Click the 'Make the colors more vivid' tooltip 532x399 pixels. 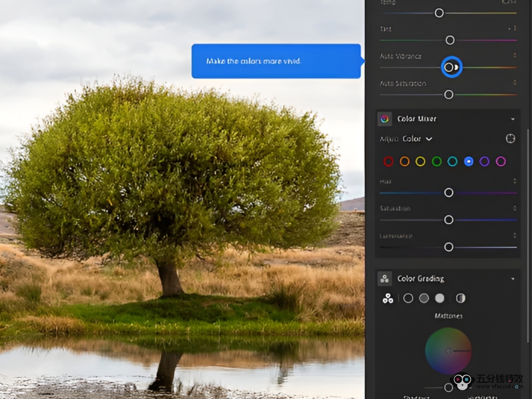[276, 61]
